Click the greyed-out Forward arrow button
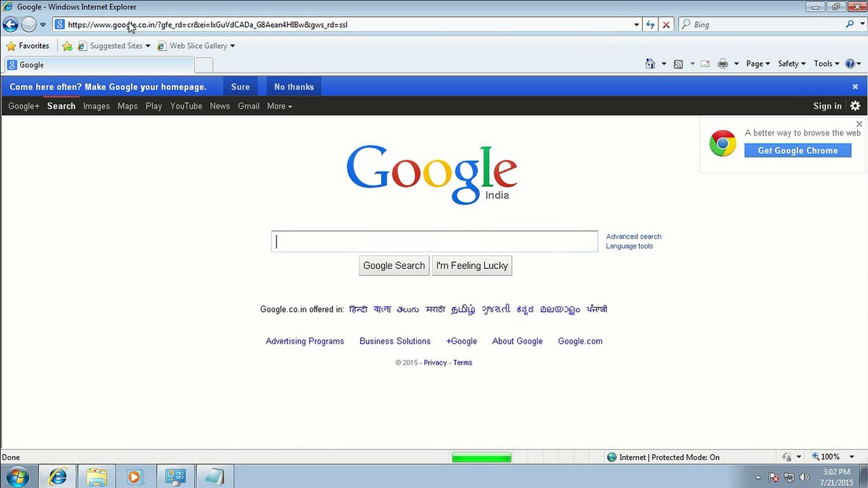 28,24
